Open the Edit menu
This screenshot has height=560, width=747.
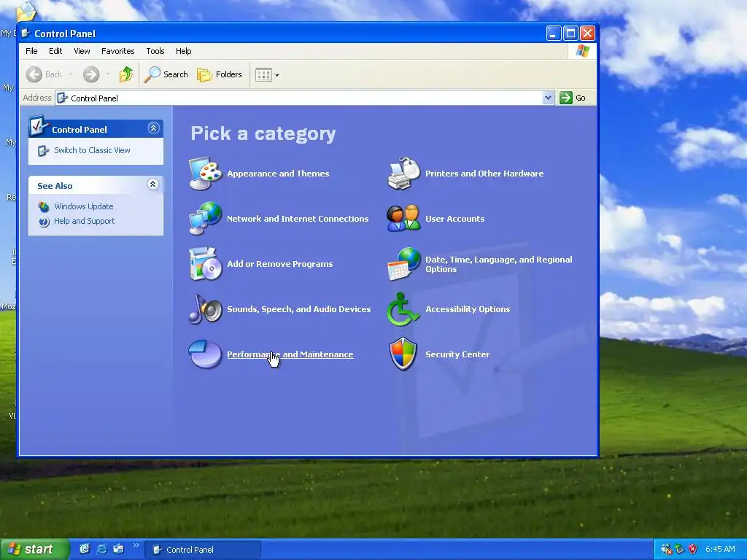pyautogui.click(x=55, y=51)
